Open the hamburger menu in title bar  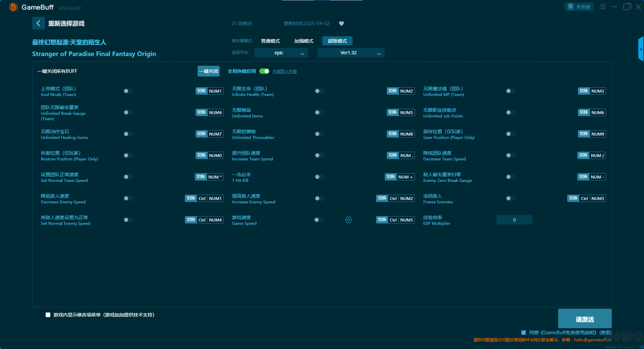(x=603, y=7)
